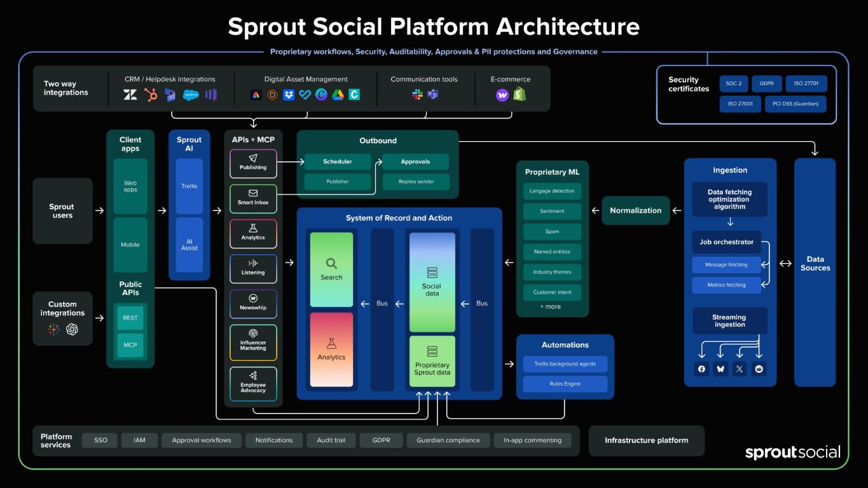Click the Audit trail platform service chip
Viewport: 868px width, 488px height.
pyautogui.click(x=331, y=440)
